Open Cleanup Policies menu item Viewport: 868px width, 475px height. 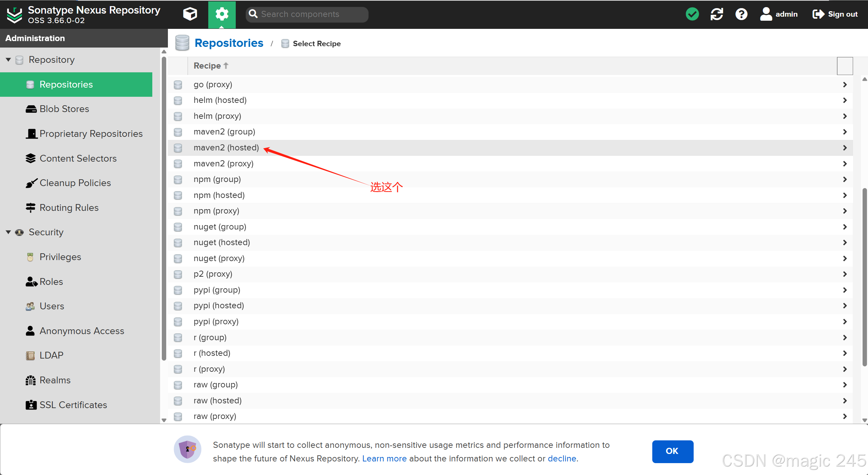pos(75,183)
